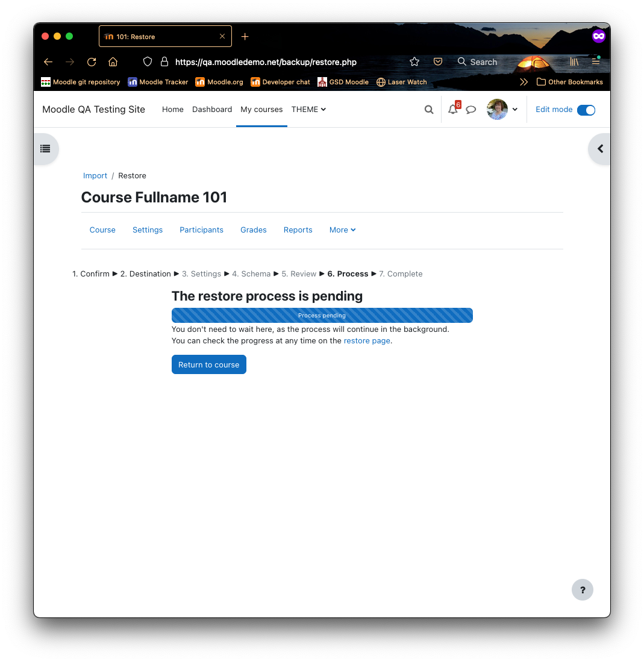The width and height of the screenshot is (644, 662).
Task: Click the Return to course button
Action: (209, 364)
